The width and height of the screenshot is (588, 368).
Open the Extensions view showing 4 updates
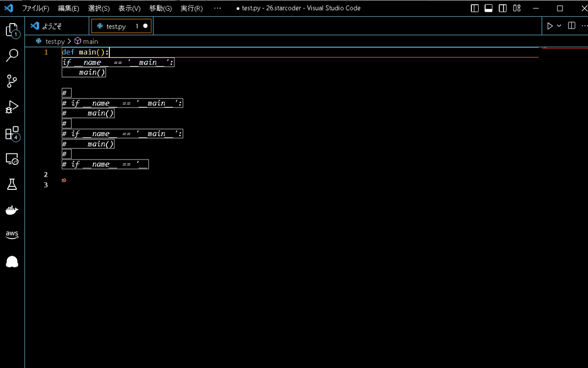12,134
